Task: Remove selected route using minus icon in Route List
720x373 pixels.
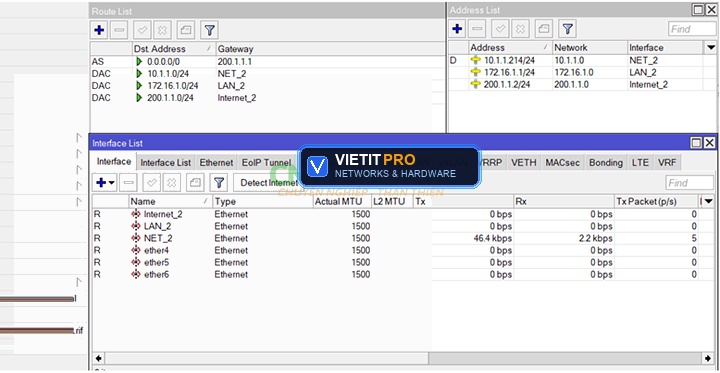Action: (119, 30)
